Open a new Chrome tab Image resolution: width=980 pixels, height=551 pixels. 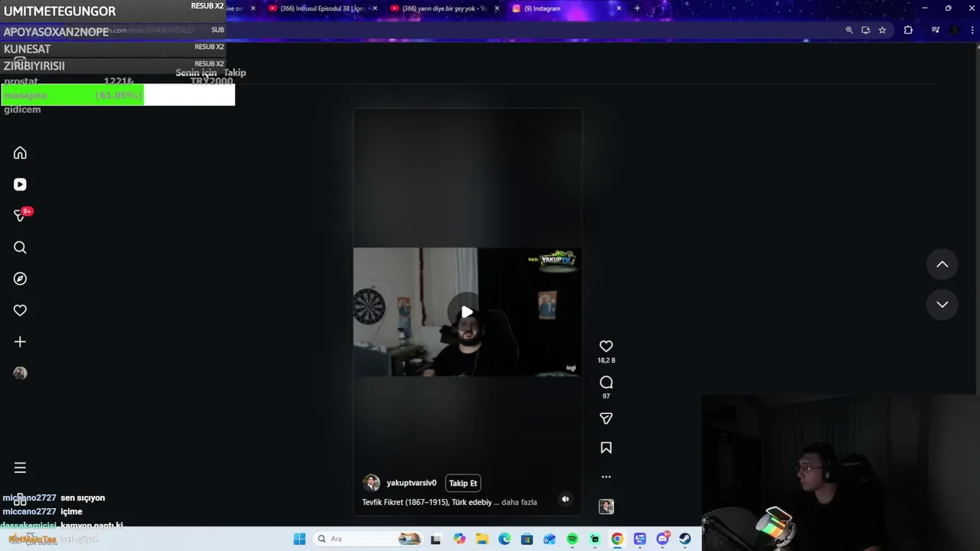coord(637,8)
